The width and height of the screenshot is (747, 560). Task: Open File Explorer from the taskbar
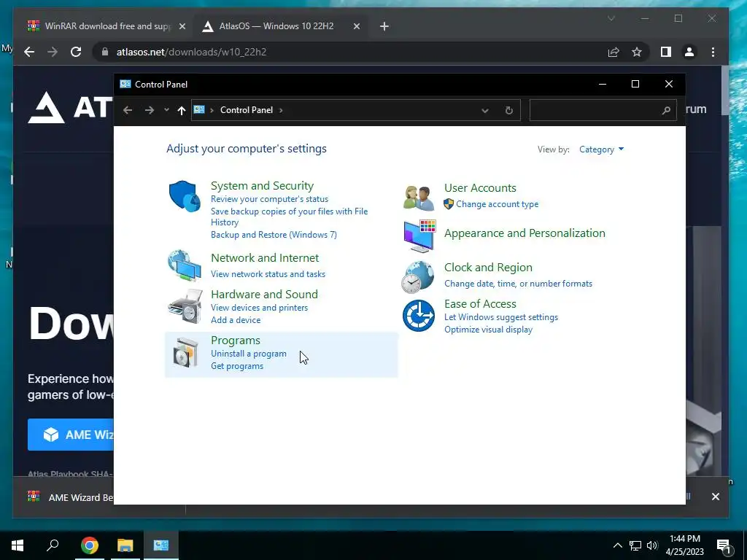click(125, 545)
